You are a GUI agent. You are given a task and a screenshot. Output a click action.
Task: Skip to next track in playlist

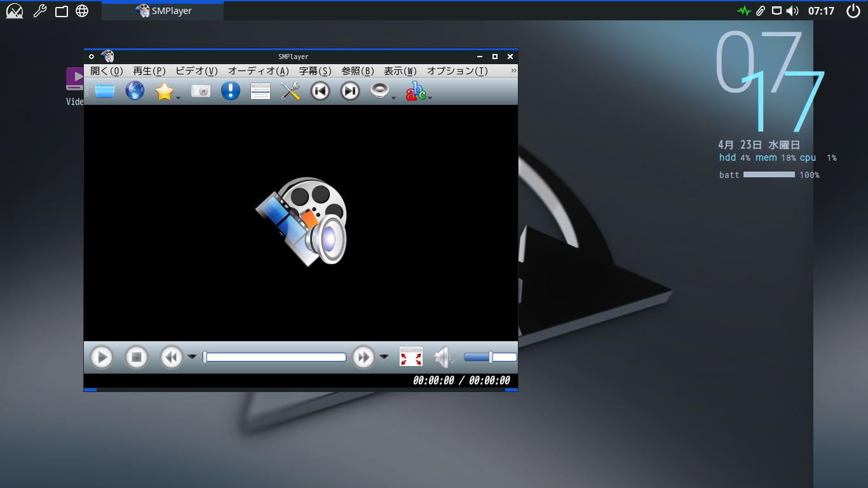tap(350, 91)
